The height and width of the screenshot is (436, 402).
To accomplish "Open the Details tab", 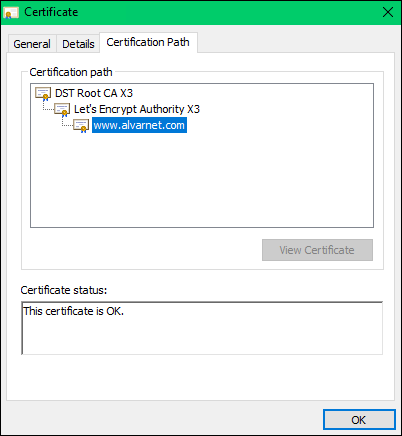I will coord(78,44).
